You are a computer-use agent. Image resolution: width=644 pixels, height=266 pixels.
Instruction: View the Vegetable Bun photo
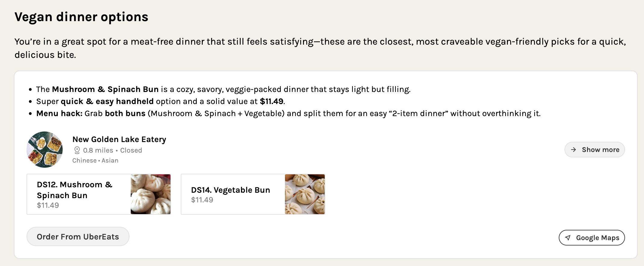pyautogui.click(x=305, y=194)
